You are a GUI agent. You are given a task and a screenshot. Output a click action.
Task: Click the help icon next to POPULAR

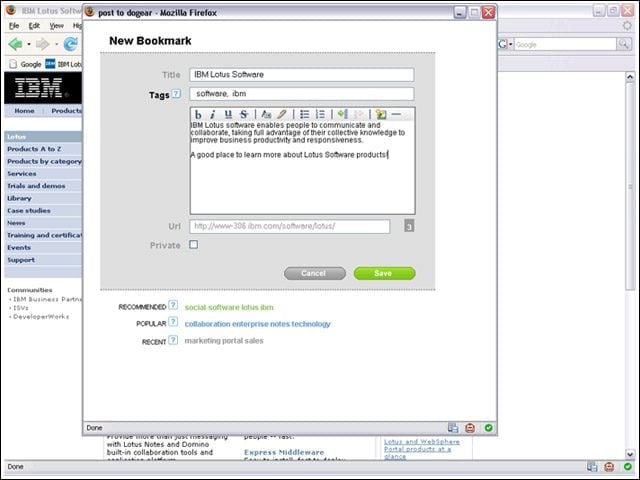pyautogui.click(x=173, y=322)
